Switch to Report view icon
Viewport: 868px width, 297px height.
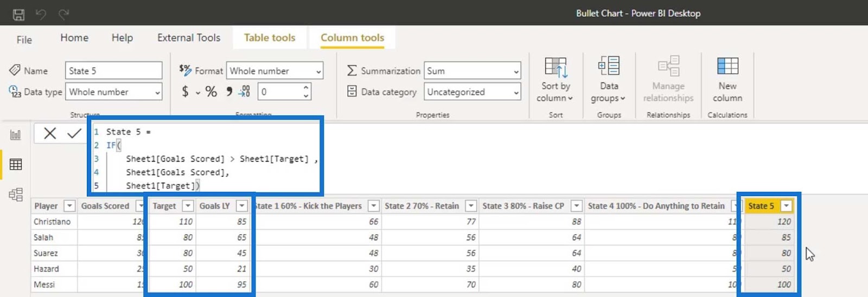(16, 134)
